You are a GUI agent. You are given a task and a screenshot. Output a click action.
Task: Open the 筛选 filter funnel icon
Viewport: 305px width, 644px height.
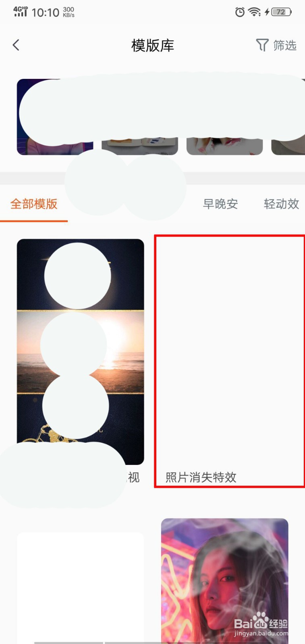click(x=262, y=45)
